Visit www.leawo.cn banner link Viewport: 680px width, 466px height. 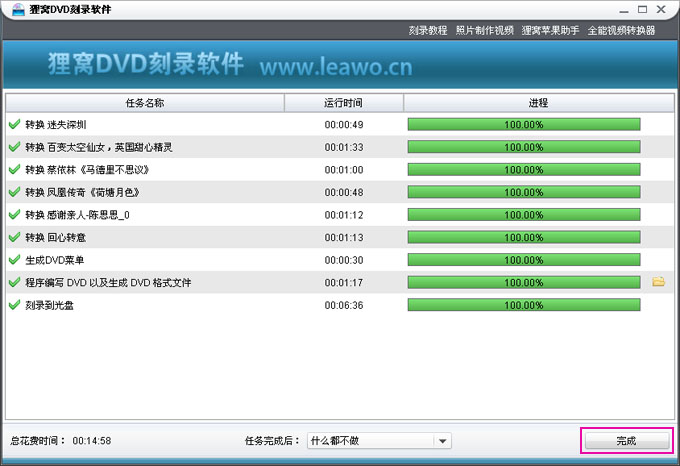pos(336,66)
